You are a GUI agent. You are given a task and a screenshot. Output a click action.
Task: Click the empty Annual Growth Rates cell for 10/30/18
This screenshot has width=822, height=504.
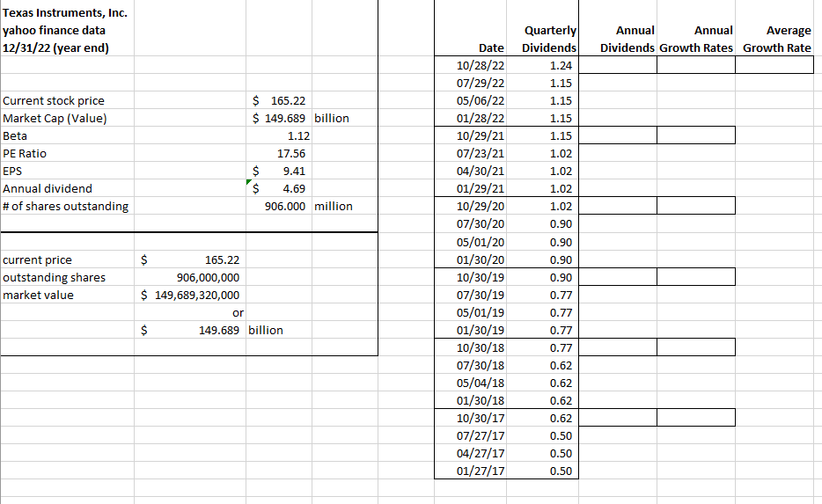coord(696,348)
